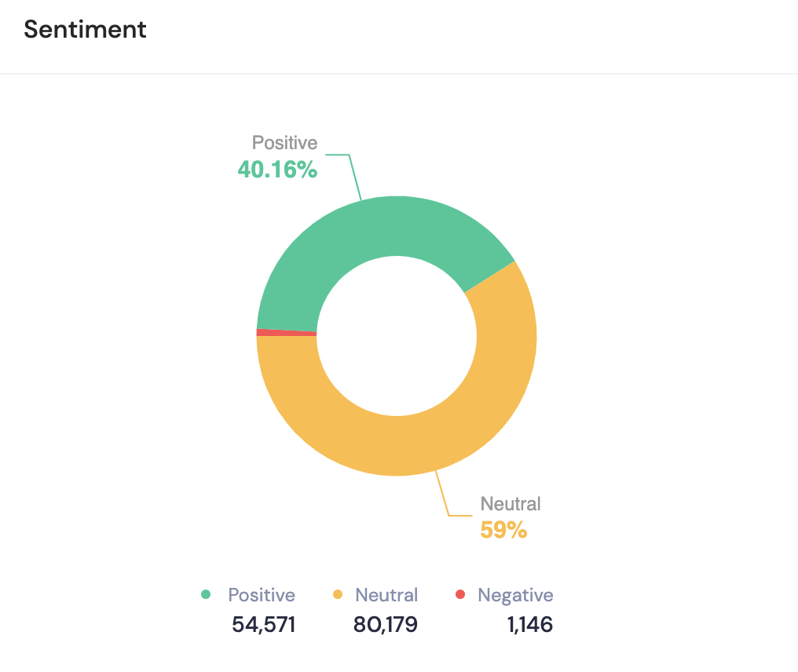The width and height of the screenshot is (798, 672).
Task: Click the yellow Neutral legend dot
Action: click(x=339, y=595)
